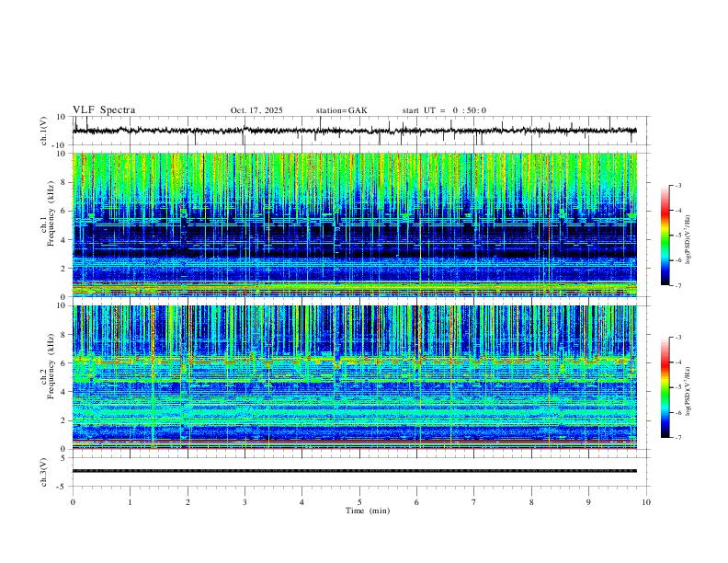Click the ch.1 'Frequency (kHz)' label
Viewport: 728px width, 563px height.
51,215
